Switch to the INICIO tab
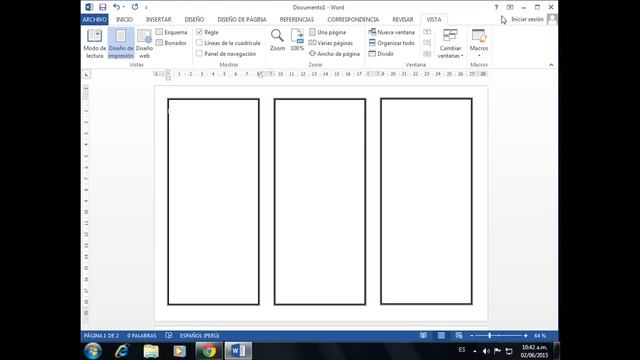The image size is (640, 360). (x=124, y=20)
